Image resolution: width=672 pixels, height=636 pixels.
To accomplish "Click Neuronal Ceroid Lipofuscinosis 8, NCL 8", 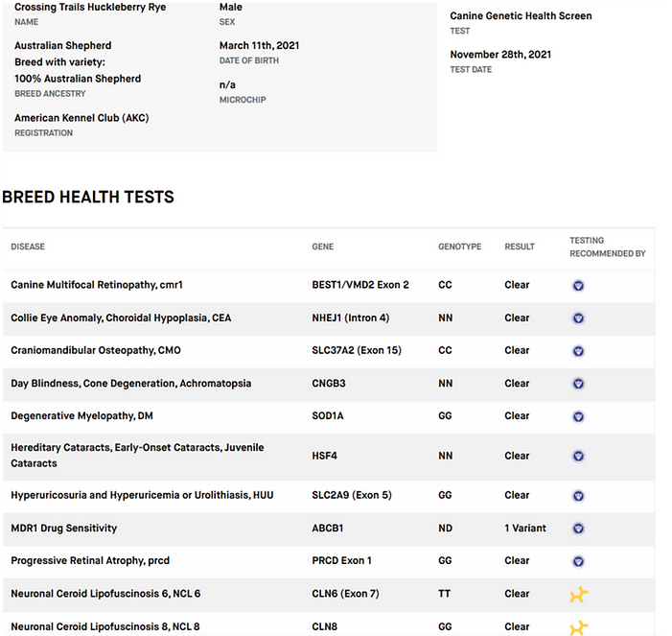I will click(x=105, y=626).
